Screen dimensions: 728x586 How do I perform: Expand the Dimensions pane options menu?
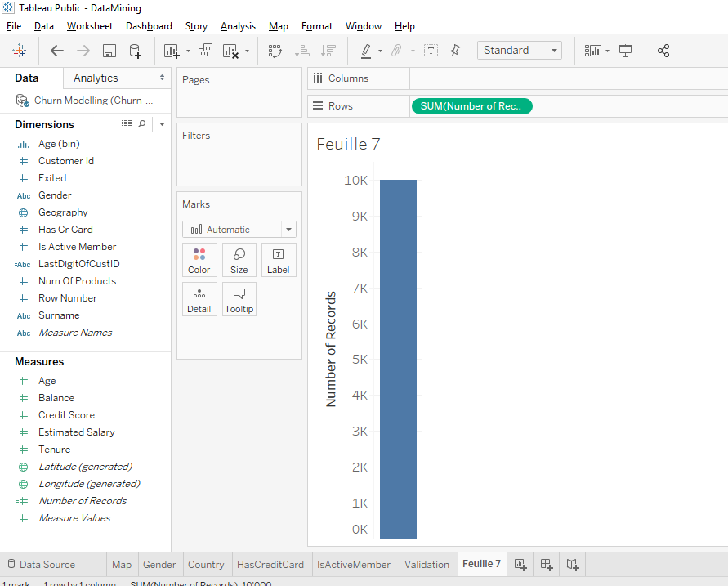click(162, 123)
